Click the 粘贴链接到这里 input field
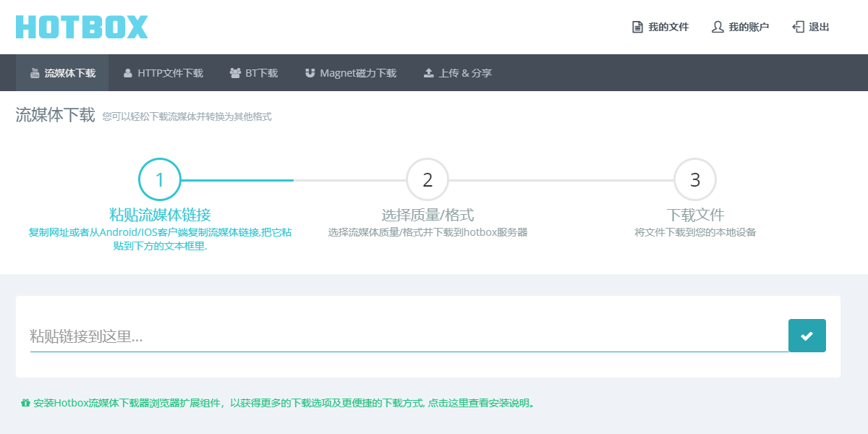The width and height of the screenshot is (868, 434). [x=289, y=335]
